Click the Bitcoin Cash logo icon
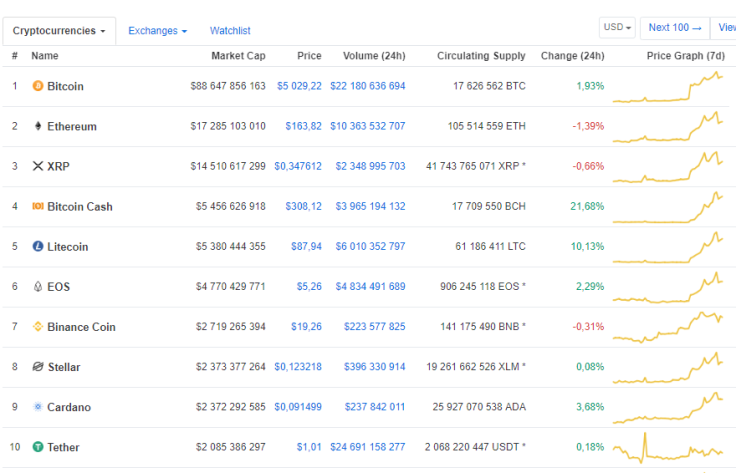 click(x=38, y=206)
